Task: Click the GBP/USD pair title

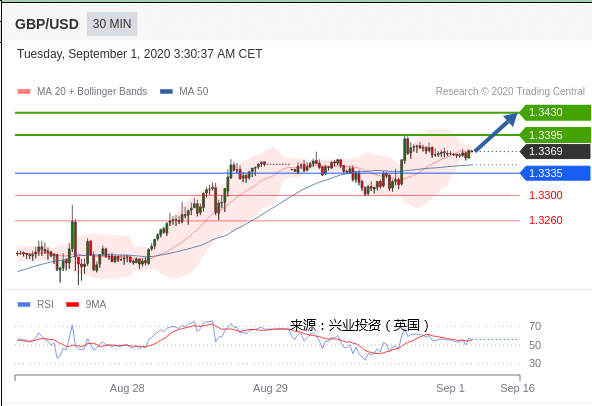Action: pos(47,24)
